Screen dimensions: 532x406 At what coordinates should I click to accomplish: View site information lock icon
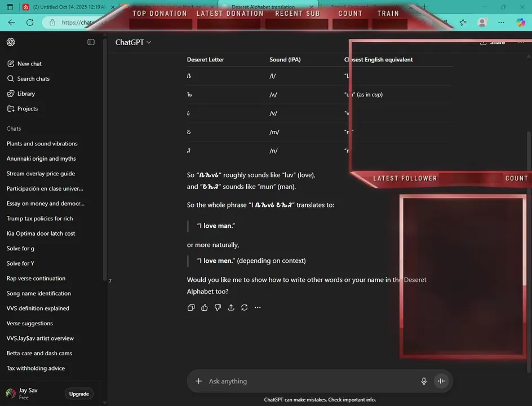pyautogui.click(x=52, y=23)
